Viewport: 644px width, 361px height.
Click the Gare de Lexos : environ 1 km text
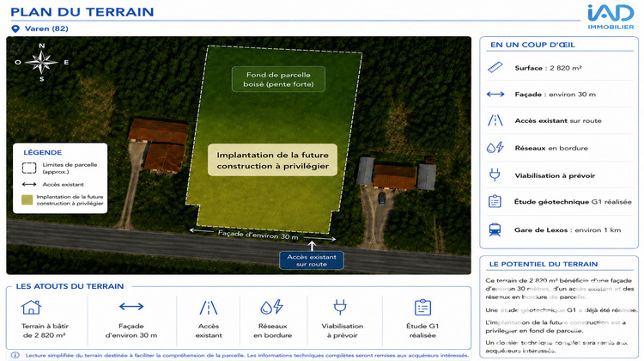[568, 229]
